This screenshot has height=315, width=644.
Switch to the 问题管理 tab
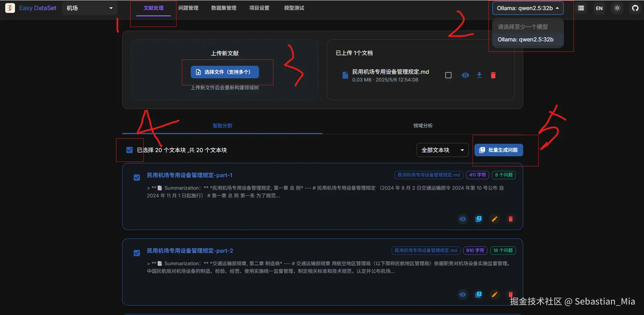[188, 8]
